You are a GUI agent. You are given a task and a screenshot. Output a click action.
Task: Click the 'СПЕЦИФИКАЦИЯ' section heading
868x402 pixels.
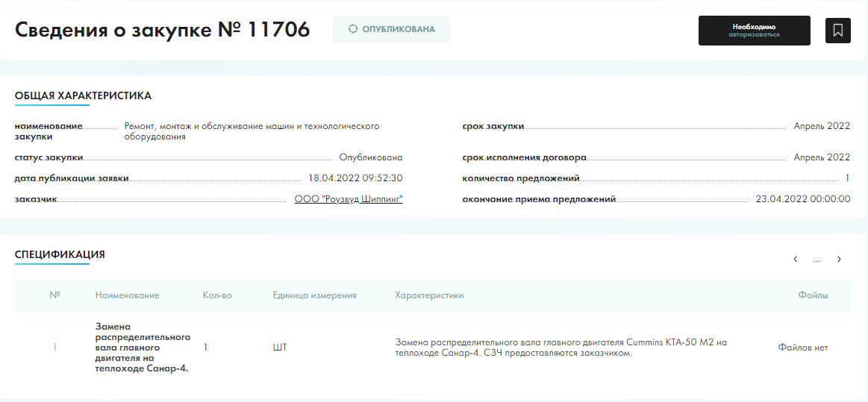tap(60, 254)
